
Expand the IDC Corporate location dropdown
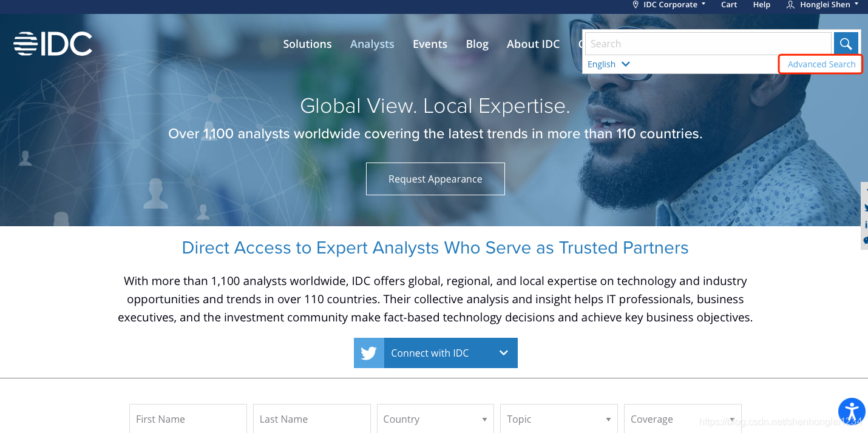tap(669, 5)
